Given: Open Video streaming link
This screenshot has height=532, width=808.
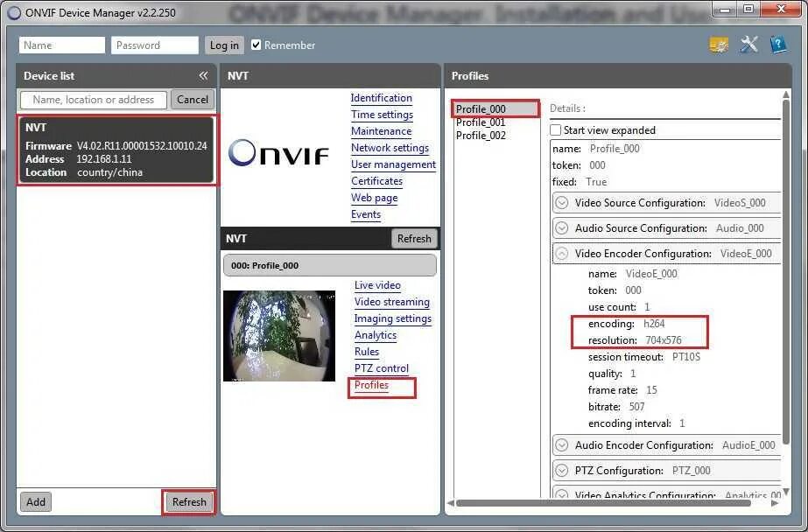Looking at the screenshot, I should [391, 302].
